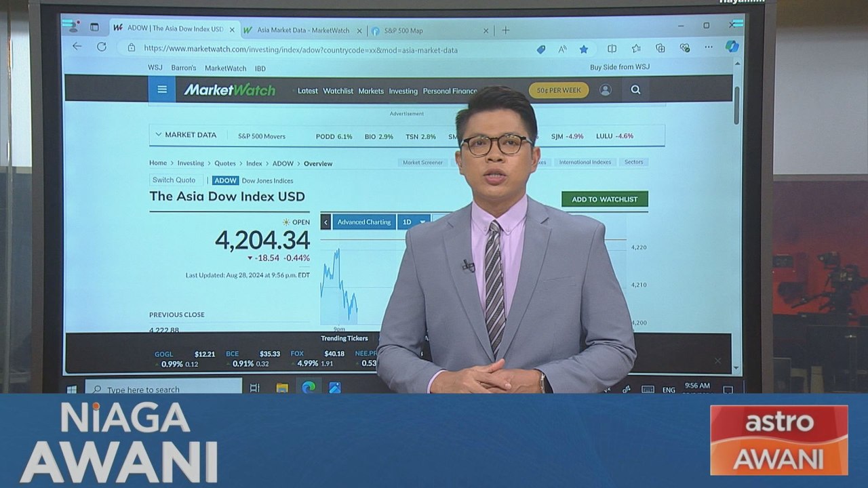Switch to Asia Market Data - MarketWatch tab
Viewport: 868px width, 488px height.
[302, 30]
